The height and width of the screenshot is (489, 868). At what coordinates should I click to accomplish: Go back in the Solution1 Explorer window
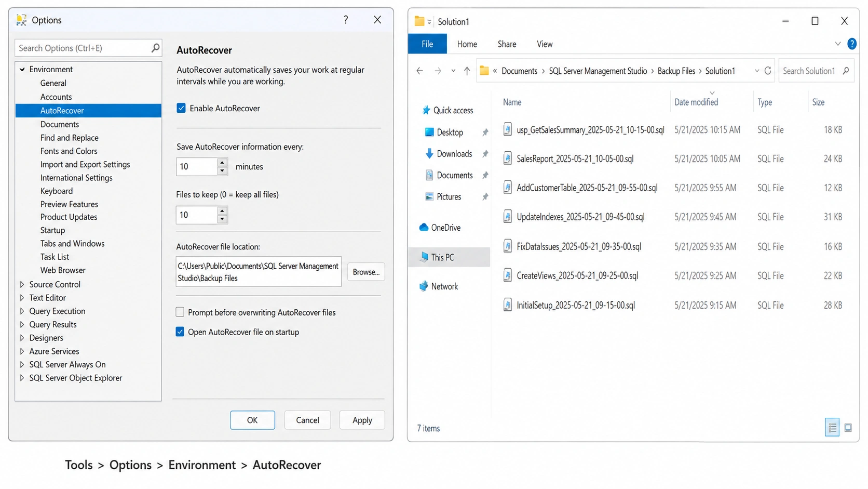(x=419, y=71)
